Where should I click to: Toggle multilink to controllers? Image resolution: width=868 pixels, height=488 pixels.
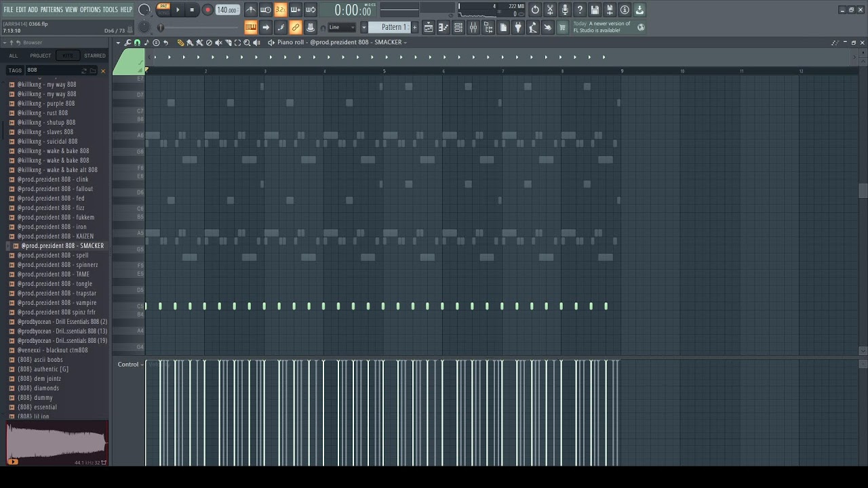pyautogui.click(x=311, y=27)
